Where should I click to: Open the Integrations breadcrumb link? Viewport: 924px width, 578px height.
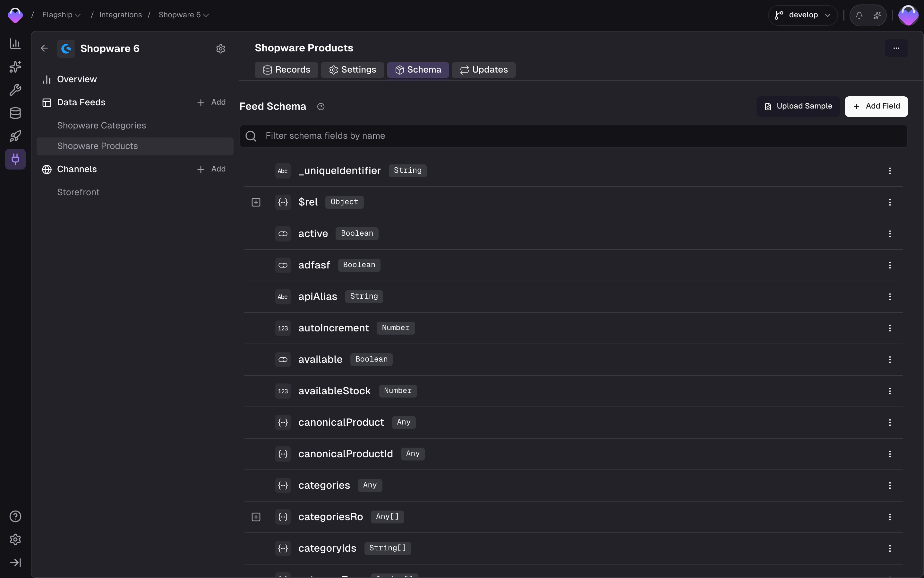click(121, 15)
